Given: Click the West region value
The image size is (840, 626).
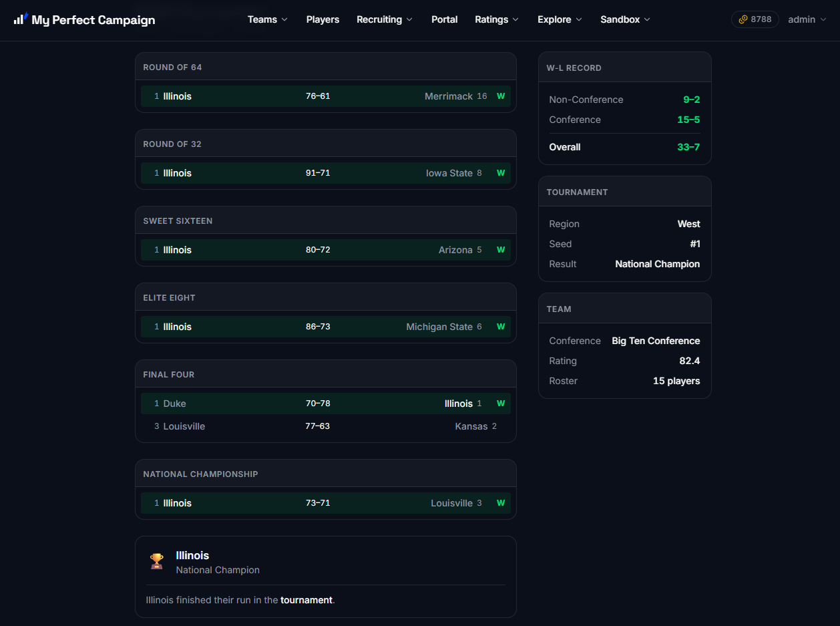Looking at the screenshot, I should pos(689,224).
